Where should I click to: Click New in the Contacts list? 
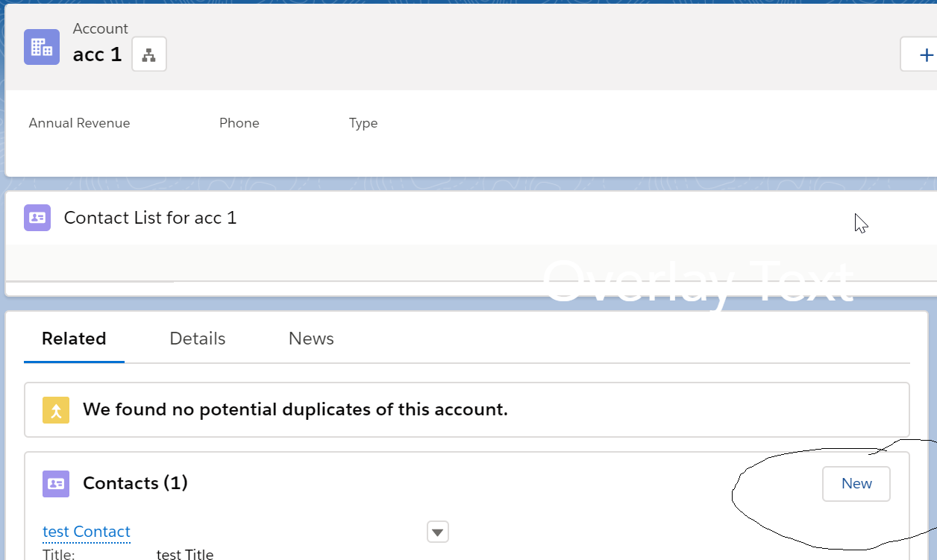coord(856,483)
